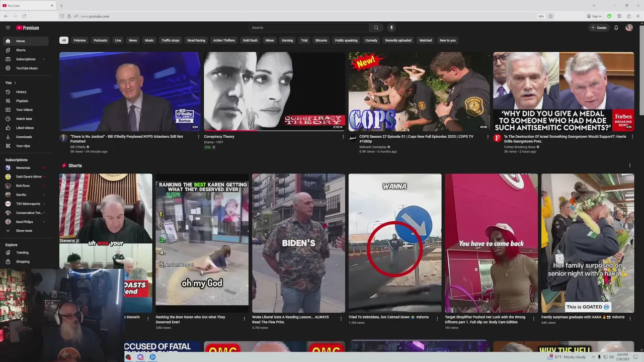
Task: Select the Podcasts filter chip
Action: [x=100, y=40]
